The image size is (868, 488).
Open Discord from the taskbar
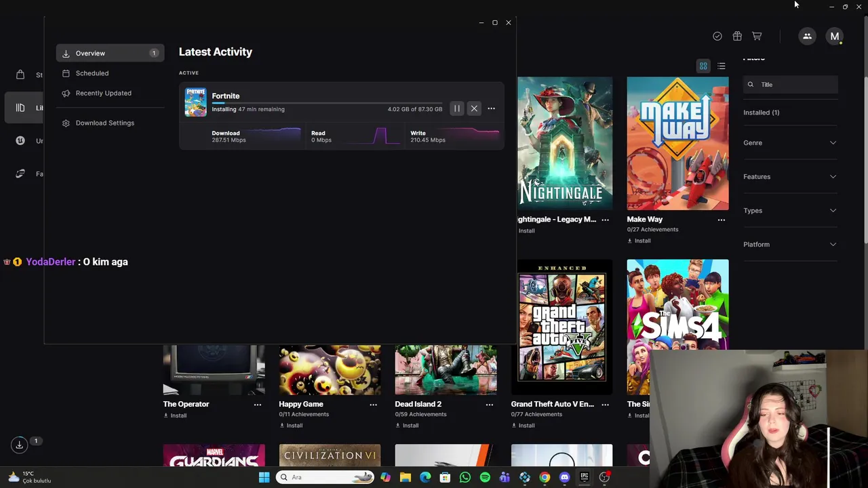coord(564,477)
